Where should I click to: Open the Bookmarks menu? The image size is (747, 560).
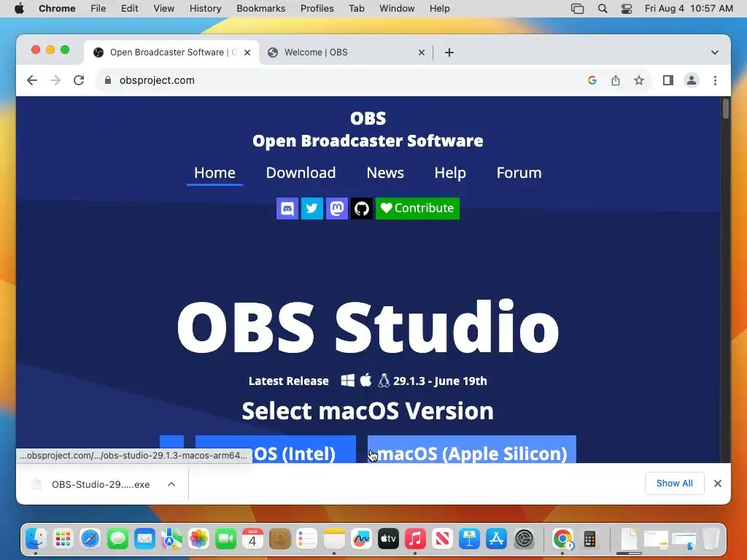pos(260,9)
